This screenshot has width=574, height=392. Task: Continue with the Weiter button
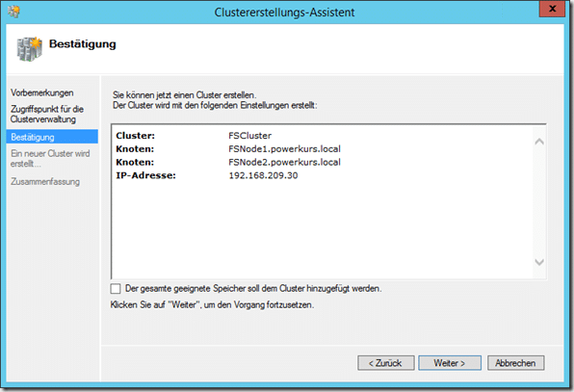click(450, 363)
